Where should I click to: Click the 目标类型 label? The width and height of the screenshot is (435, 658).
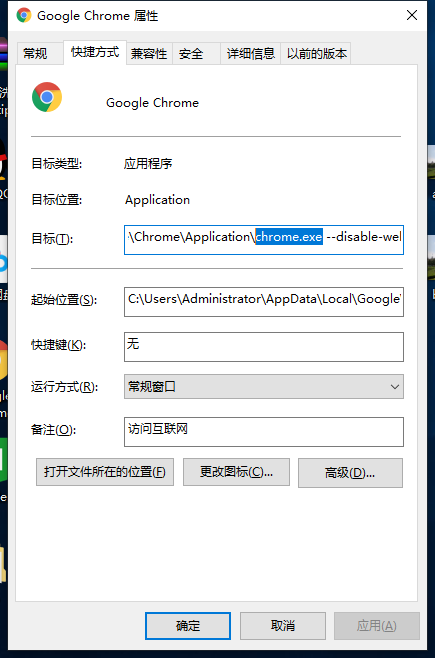click(x=57, y=163)
